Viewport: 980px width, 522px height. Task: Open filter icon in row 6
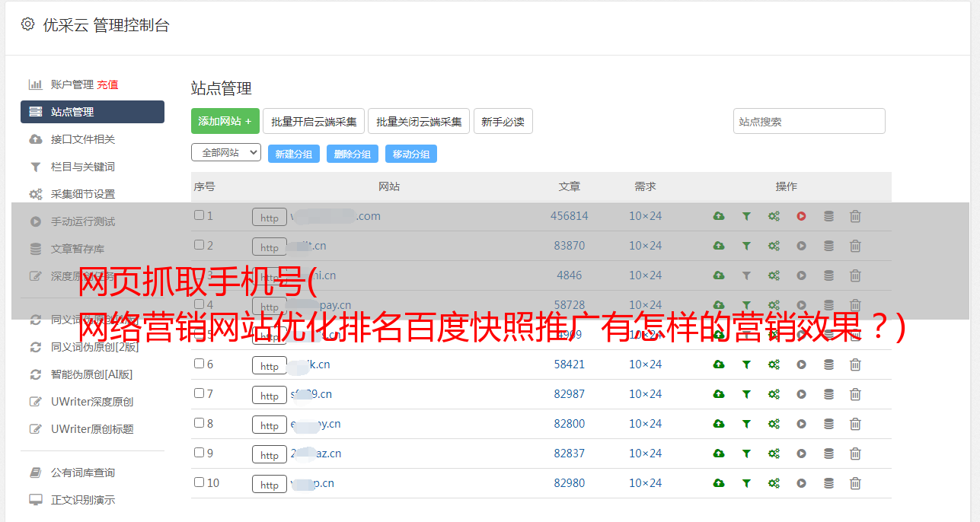pyautogui.click(x=746, y=364)
